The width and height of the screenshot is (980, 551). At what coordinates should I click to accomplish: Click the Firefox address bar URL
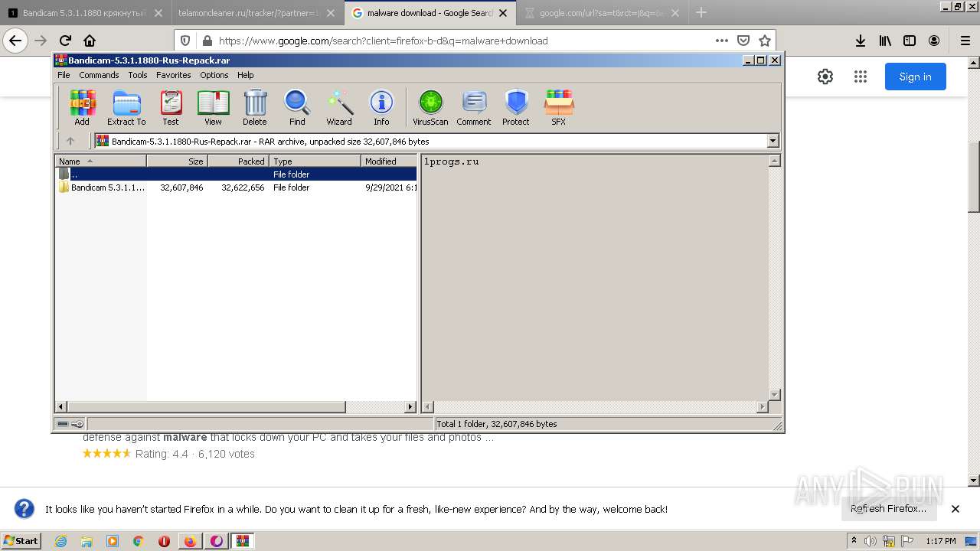[x=383, y=41]
